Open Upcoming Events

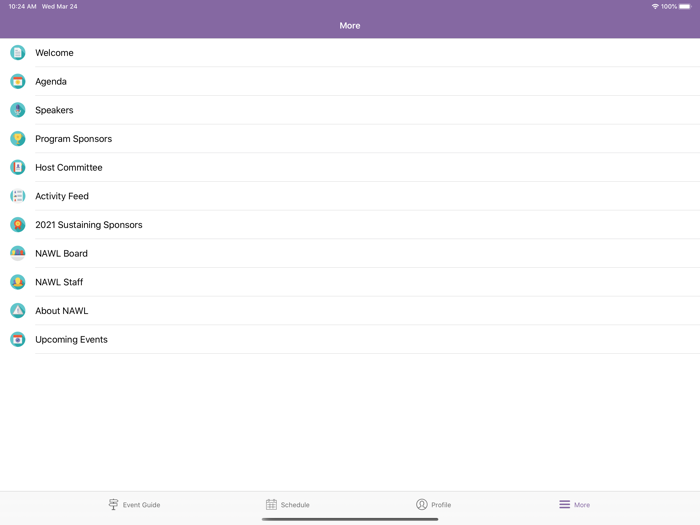pyautogui.click(x=350, y=339)
